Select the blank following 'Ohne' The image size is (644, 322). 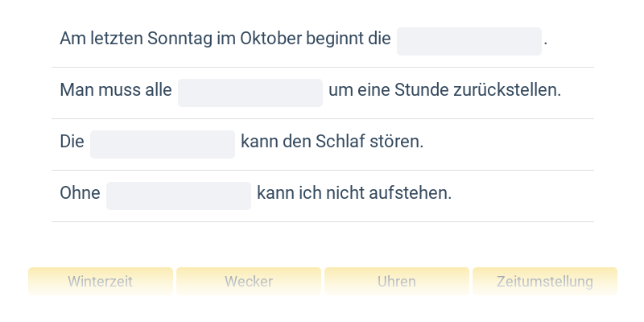[178, 196]
